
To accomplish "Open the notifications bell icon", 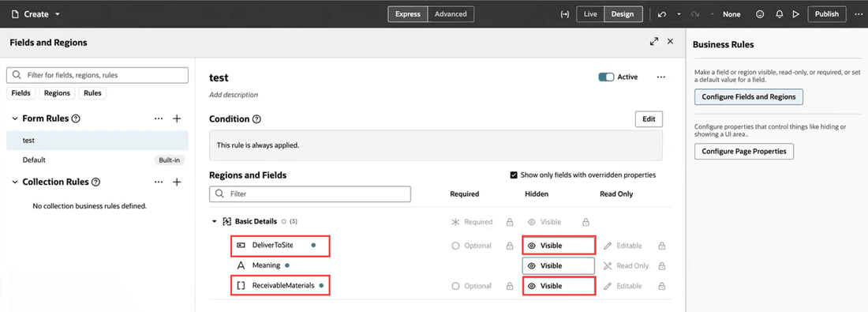I will [779, 14].
